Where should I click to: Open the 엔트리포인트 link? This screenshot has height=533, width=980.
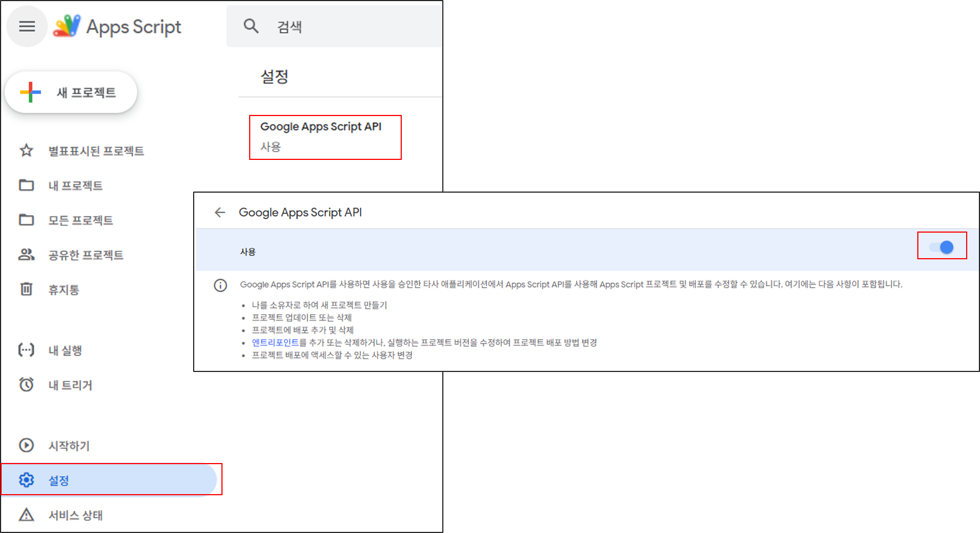pos(275,343)
